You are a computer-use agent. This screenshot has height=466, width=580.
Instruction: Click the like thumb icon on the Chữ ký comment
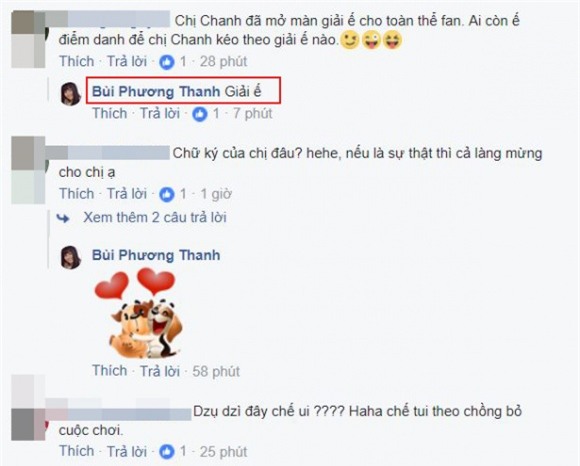[x=167, y=194]
